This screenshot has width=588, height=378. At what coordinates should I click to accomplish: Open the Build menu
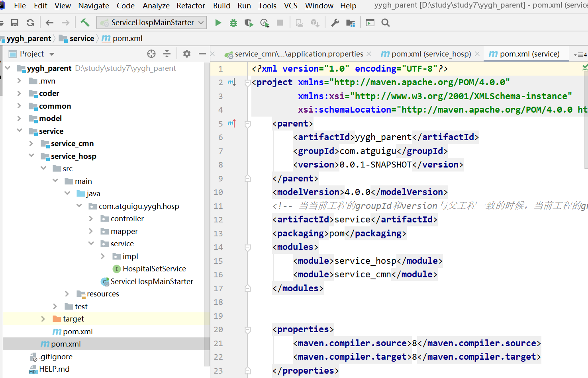221,6
